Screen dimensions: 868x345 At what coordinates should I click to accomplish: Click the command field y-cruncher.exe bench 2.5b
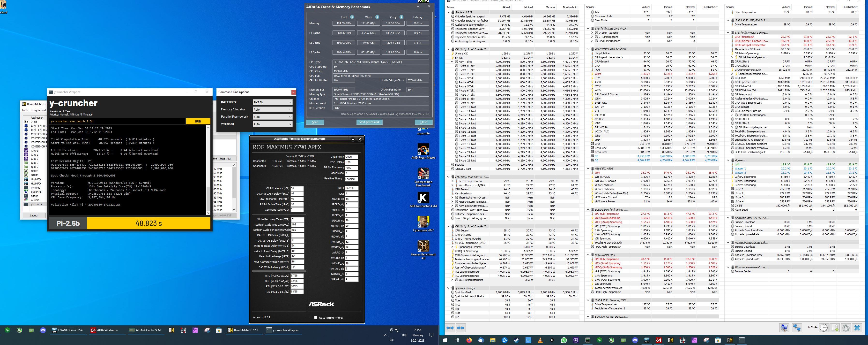tap(118, 121)
